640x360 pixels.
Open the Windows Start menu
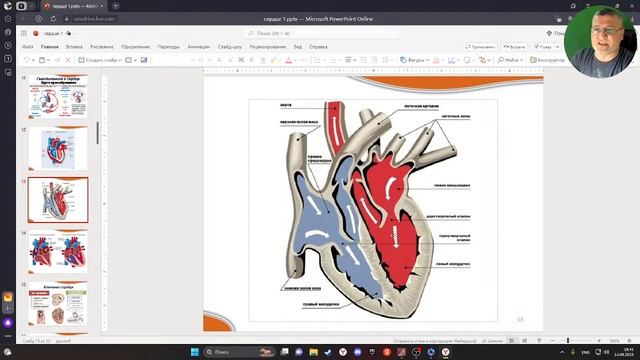click(x=195, y=352)
